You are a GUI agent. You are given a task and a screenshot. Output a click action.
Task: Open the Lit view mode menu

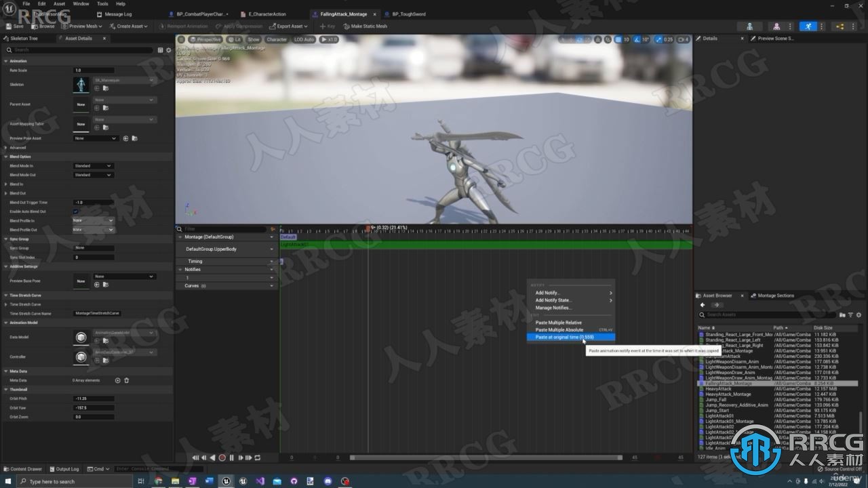[235, 39]
